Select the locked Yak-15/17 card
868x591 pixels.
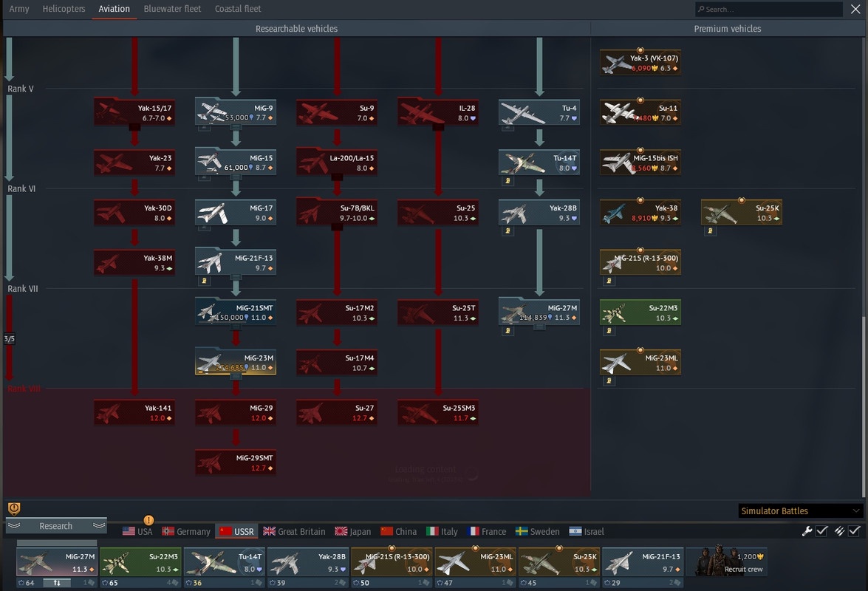click(134, 112)
